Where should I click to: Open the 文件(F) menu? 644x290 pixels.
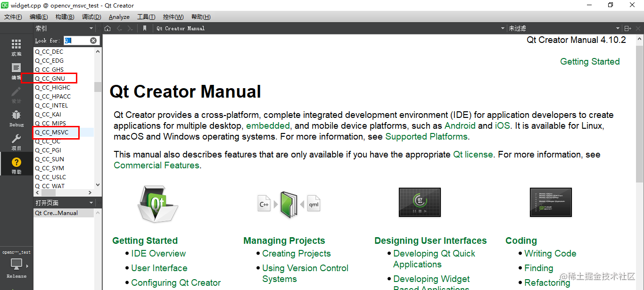pos(13,17)
